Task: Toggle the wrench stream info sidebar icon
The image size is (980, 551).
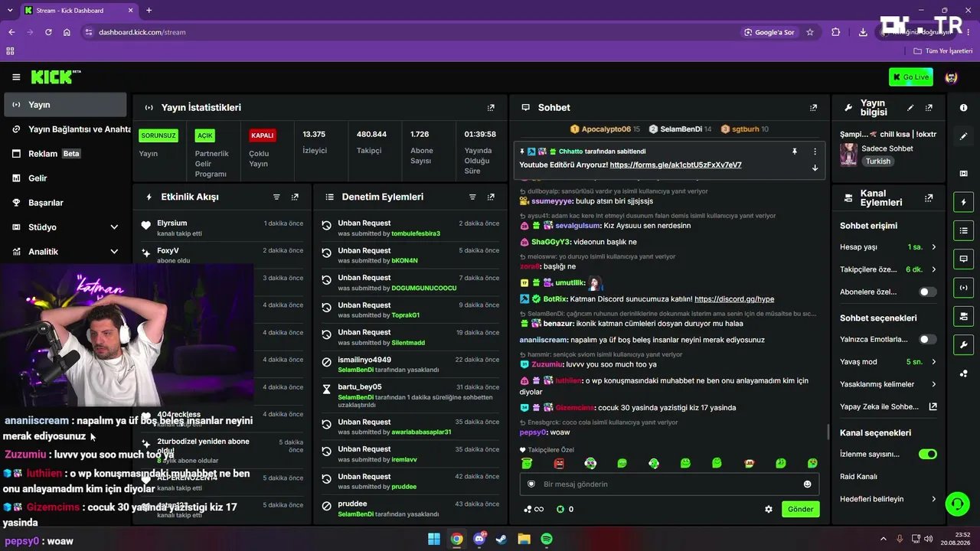Action: point(963,344)
